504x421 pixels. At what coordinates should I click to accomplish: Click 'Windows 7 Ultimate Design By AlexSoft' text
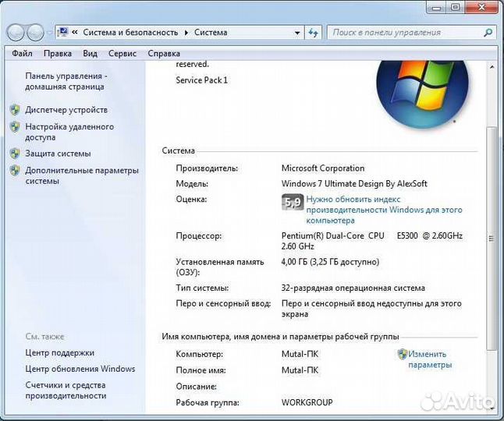click(354, 184)
